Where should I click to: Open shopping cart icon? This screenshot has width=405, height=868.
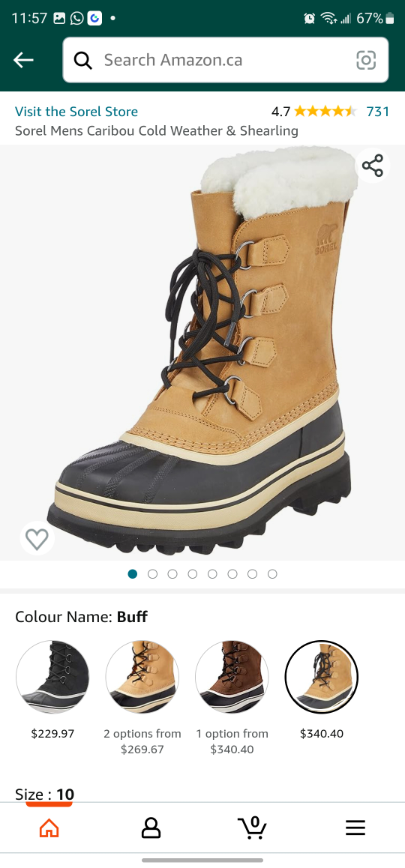pyautogui.click(x=253, y=827)
